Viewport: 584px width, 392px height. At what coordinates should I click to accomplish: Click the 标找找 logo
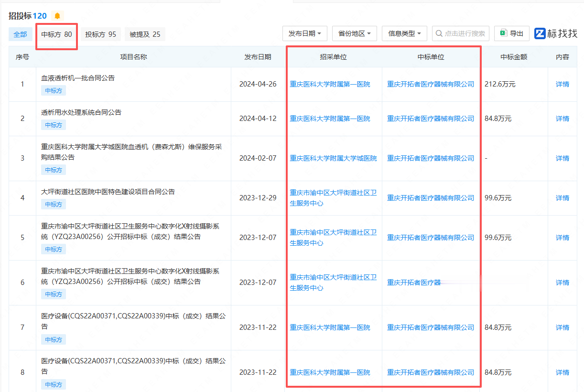pyautogui.click(x=556, y=33)
